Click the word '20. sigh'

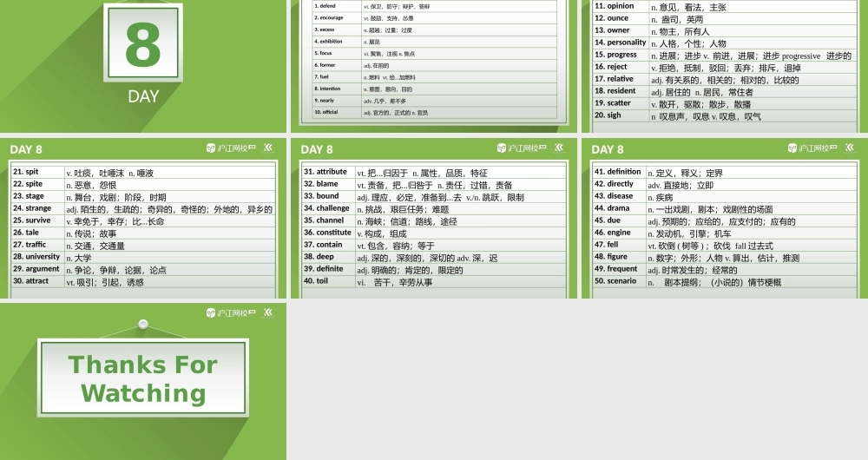[x=608, y=115]
